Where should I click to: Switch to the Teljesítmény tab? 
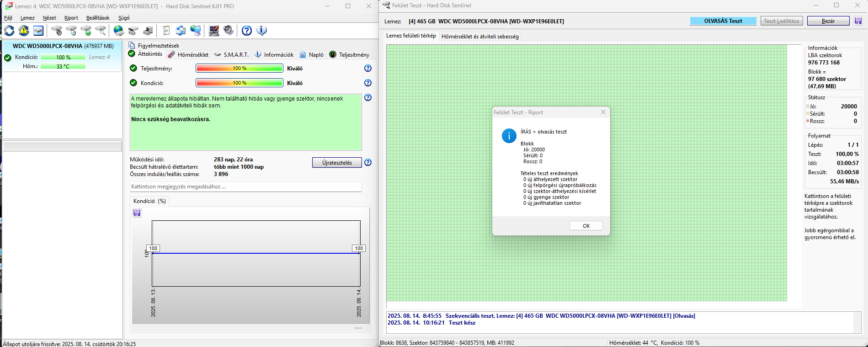(x=349, y=54)
